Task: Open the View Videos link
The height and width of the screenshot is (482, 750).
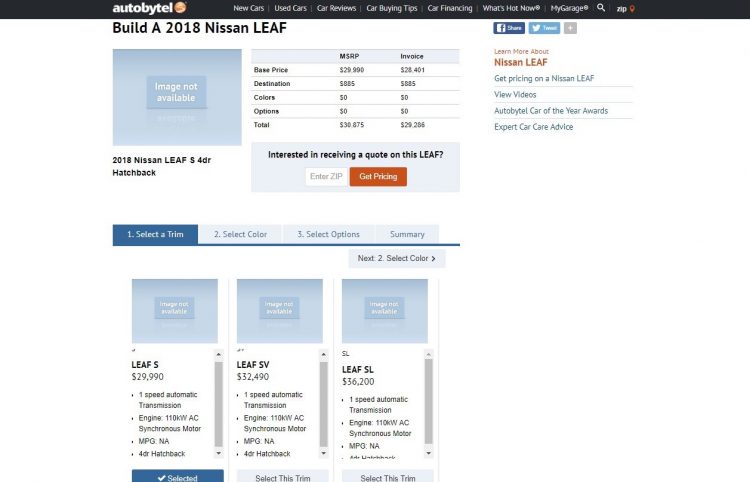Action: (x=515, y=95)
